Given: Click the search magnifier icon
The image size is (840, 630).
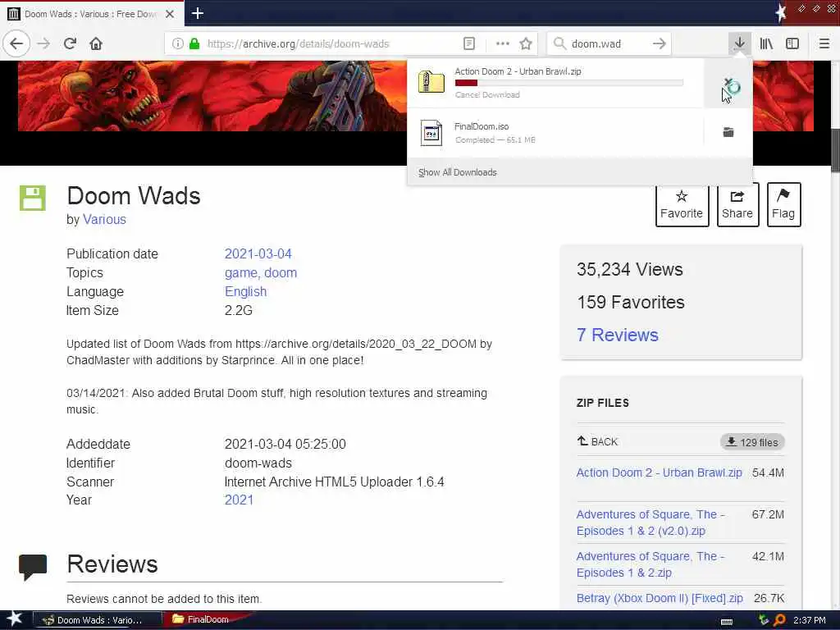Looking at the screenshot, I should point(559,43).
